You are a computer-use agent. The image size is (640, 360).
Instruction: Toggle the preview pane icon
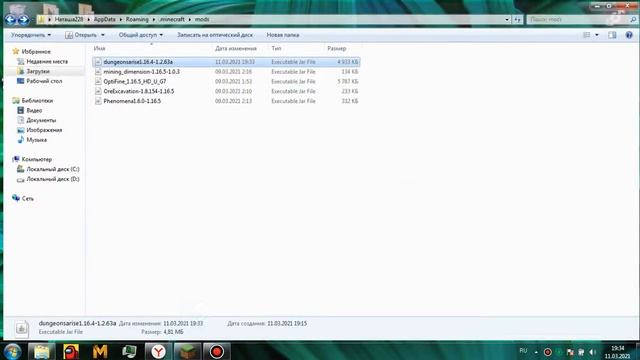[612, 35]
